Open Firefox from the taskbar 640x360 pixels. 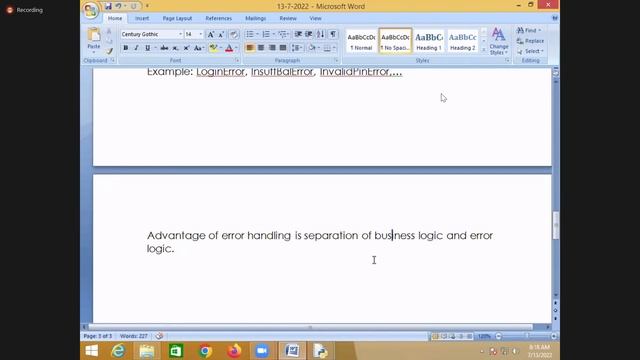[234, 351]
